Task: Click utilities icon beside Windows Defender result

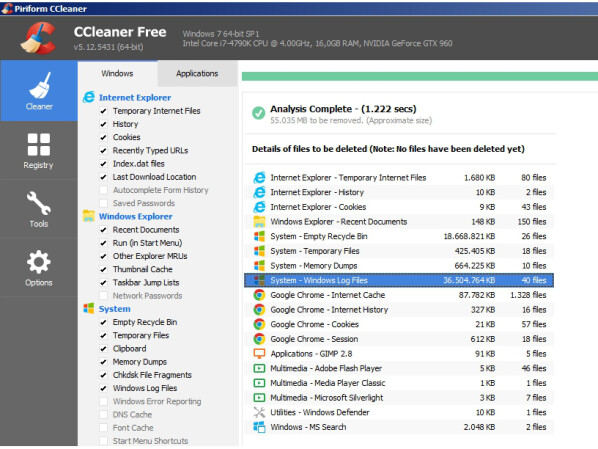Action: 259,412
